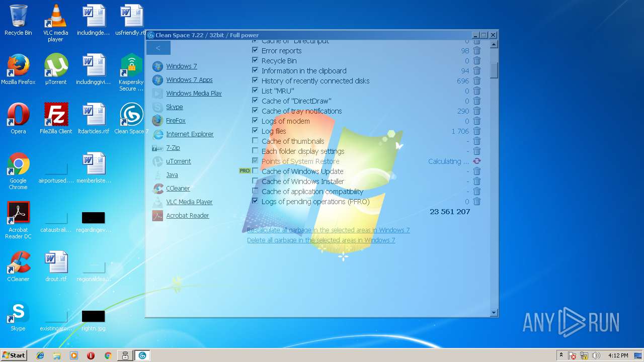
Task: Select FireFox in the sidebar list
Action: coord(176,121)
